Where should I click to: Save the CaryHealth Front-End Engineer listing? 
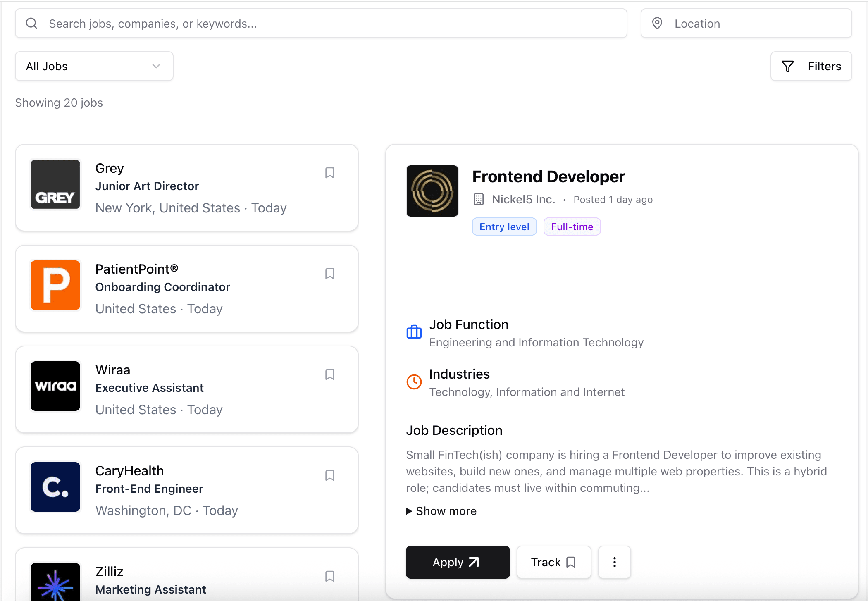[329, 475]
